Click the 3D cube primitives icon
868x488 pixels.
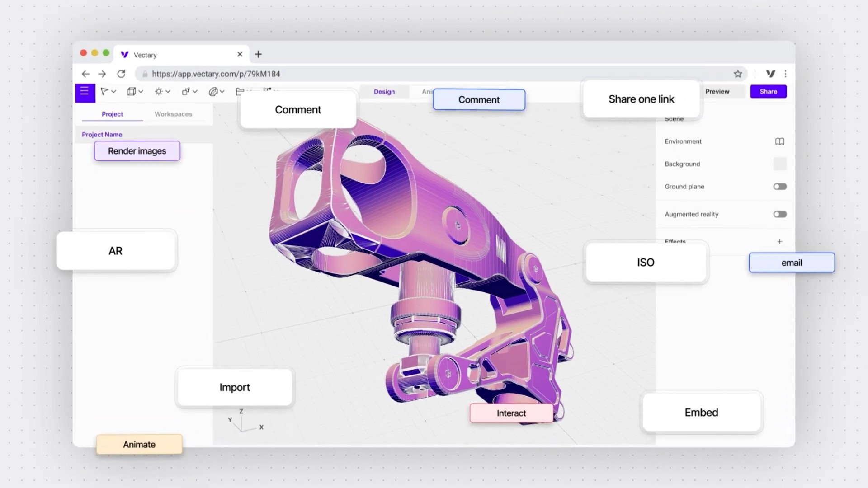(131, 92)
